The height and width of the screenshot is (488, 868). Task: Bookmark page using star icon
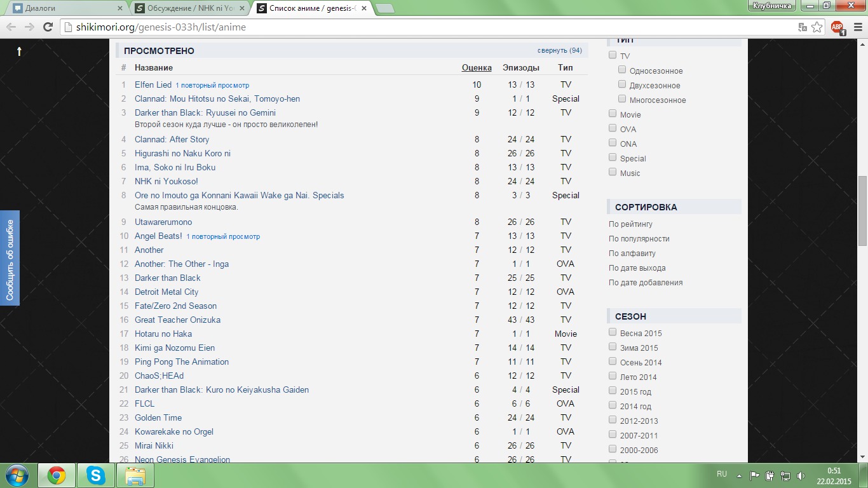(x=817, y=27)
